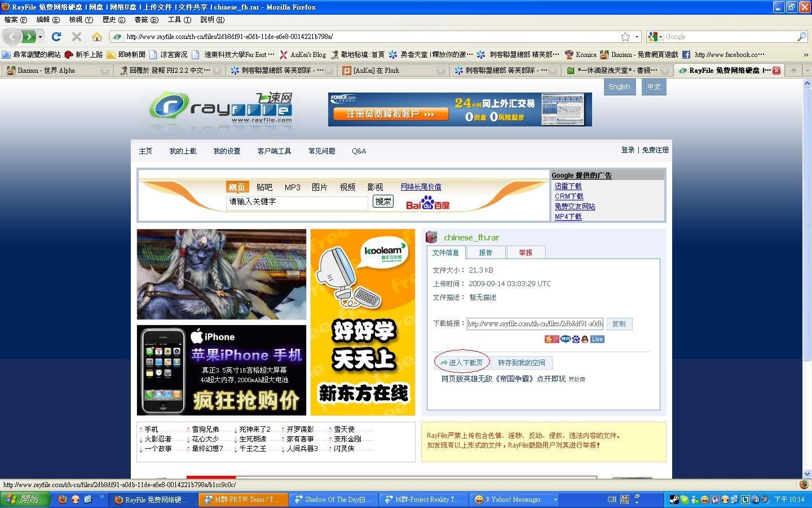Image resolution: width=812 pixels, height=508 pixels.
Task: Share via the 开心网 star icon
Action: pyautogui.click(x=552, y=339)
